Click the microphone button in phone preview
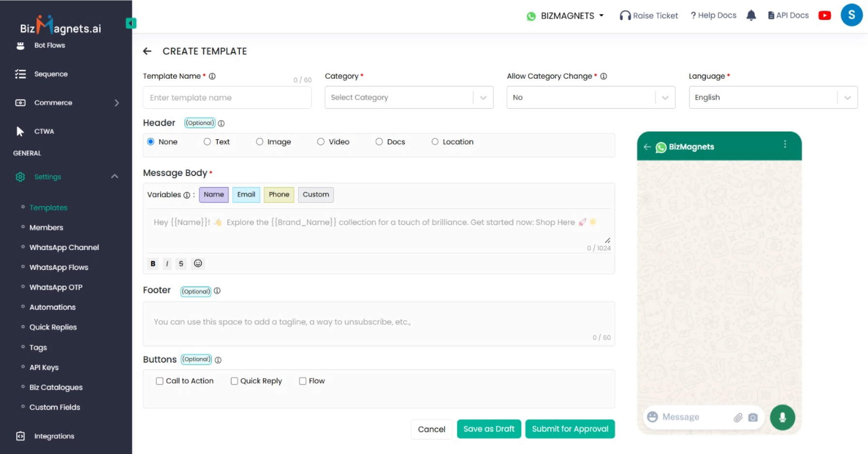The width and height of the screenshot is (868, 454). coord(782,417)
